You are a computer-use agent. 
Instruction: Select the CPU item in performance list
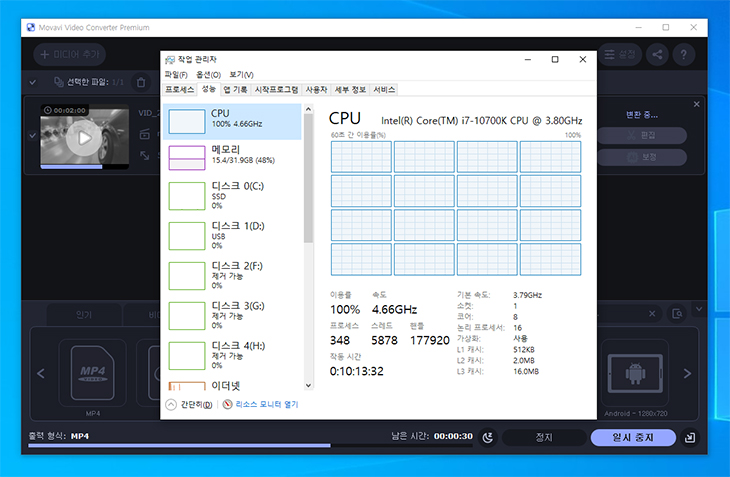coord(232,121)
